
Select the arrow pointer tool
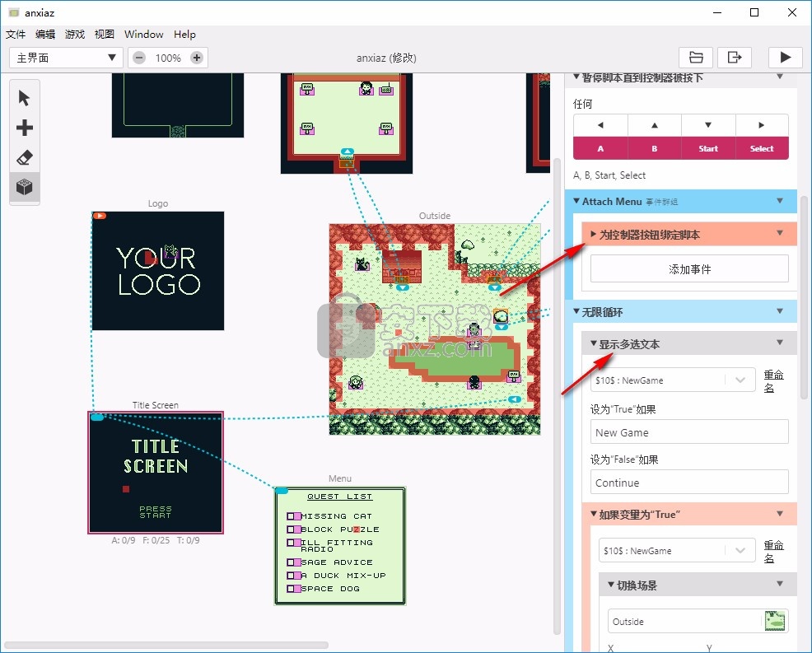coord(25,98)
